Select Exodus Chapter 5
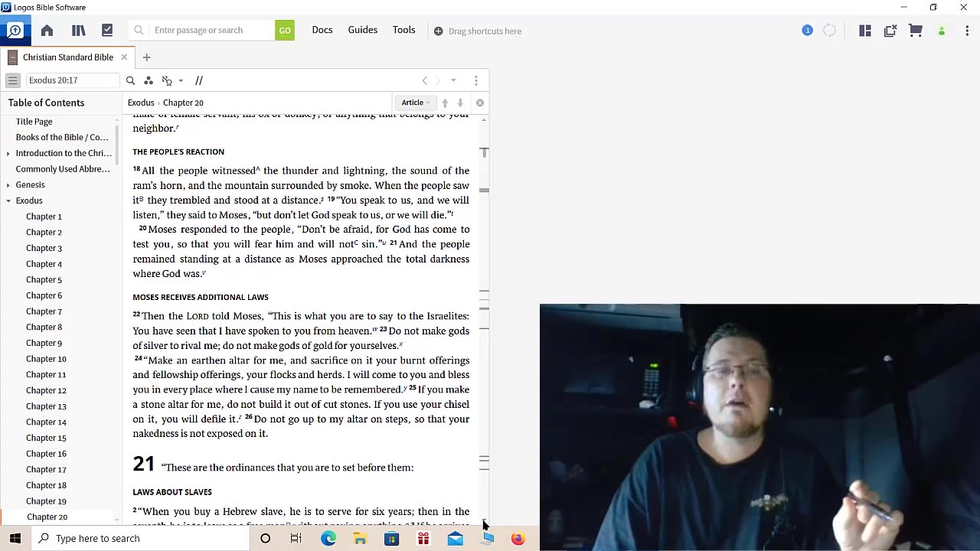This screenshot has height=551, width=980. (x=44, y=280)
